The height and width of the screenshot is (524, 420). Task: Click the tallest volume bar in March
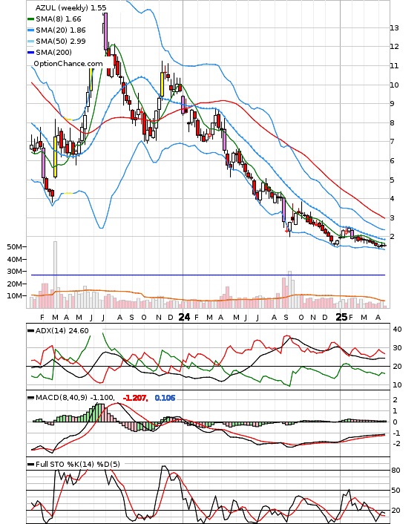click(56, 275)
